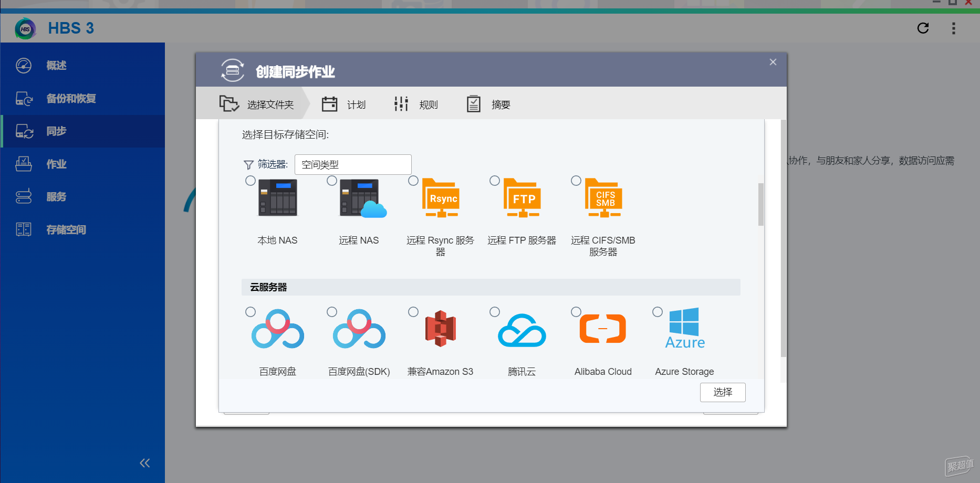
Task: Click the 腾讯云 cloud icon
Action: (x=522, y=330)
